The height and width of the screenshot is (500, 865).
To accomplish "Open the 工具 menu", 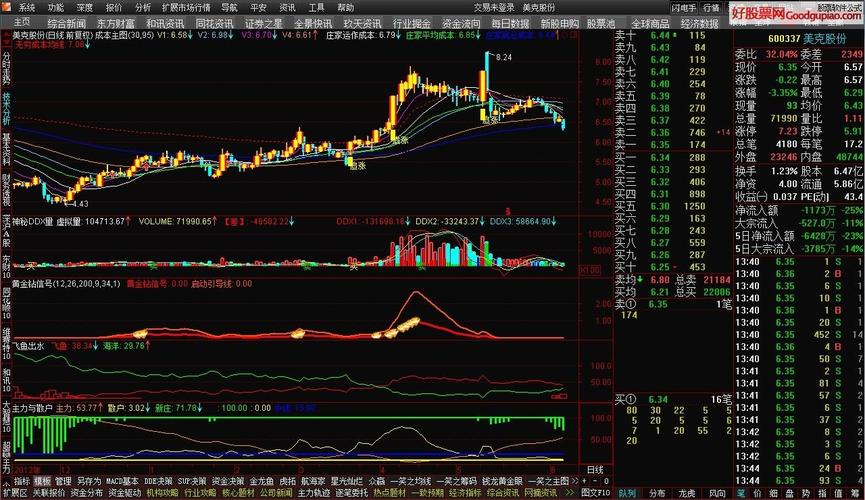I will pos(316,7).
